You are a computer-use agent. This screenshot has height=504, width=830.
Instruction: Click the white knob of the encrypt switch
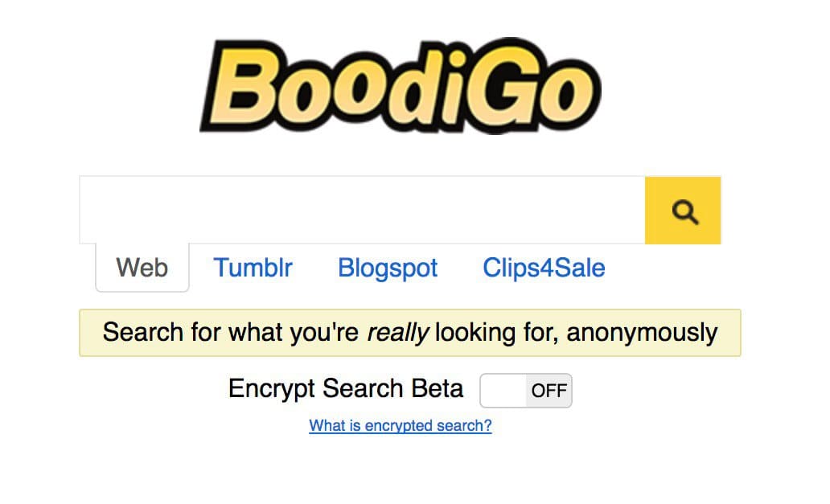tap(504, 391)
